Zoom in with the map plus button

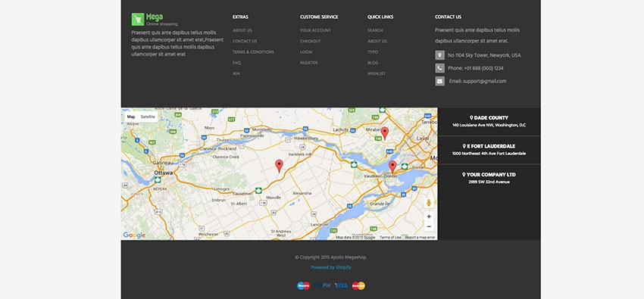pyautogui.click(x=429, y=216)
